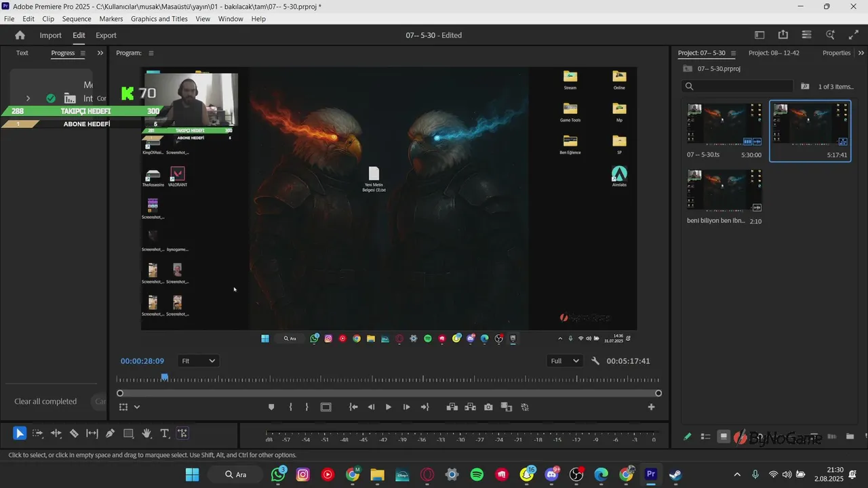Select the Type tool
The image size is (868, 488).
164,434
